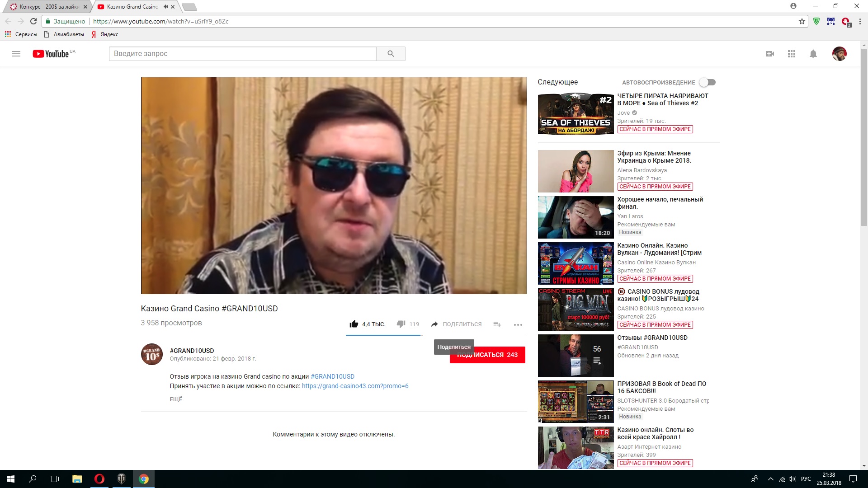This screenshot has height=488, width=868.
Task: Click the search magnifier button
Action: pyautogui.click(x=391, y=54)
